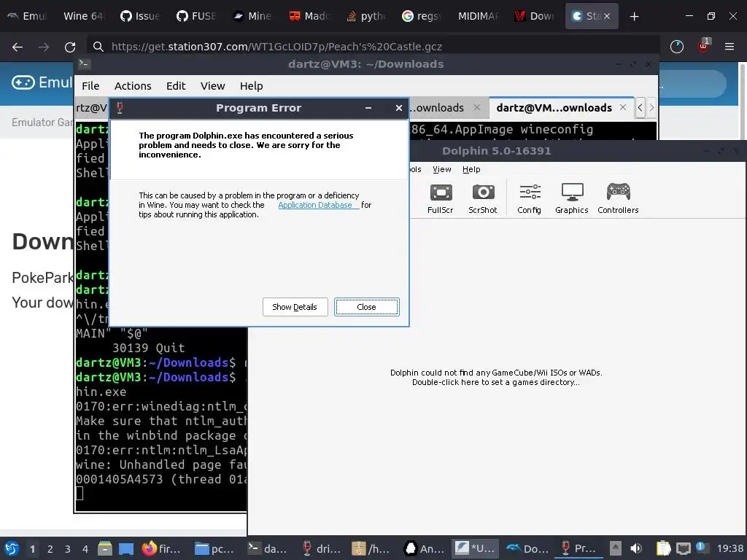The image size is (747, 560).
Task: Switch to the python Stack Overflow tab
Action: tap(365, 16)
